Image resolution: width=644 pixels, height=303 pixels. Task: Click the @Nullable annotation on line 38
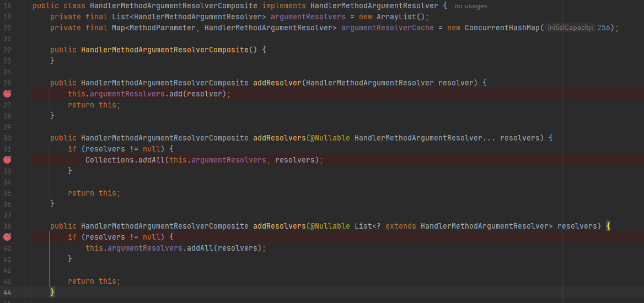[330, 226]
